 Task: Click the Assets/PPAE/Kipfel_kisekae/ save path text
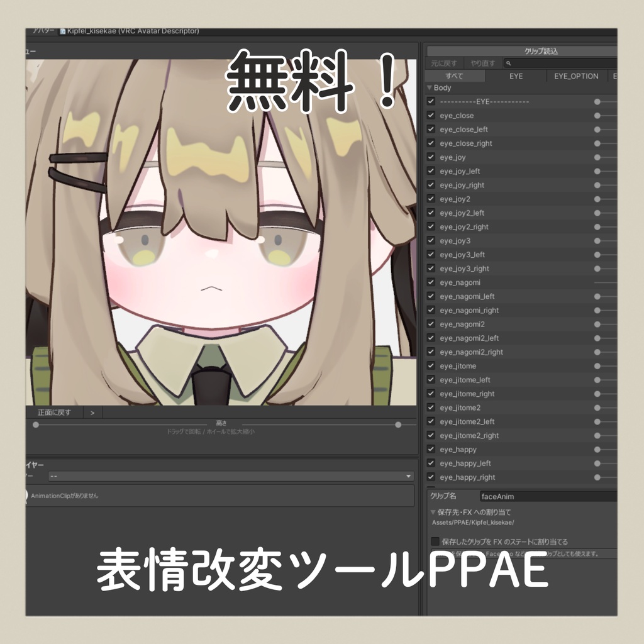click(473, 523)
